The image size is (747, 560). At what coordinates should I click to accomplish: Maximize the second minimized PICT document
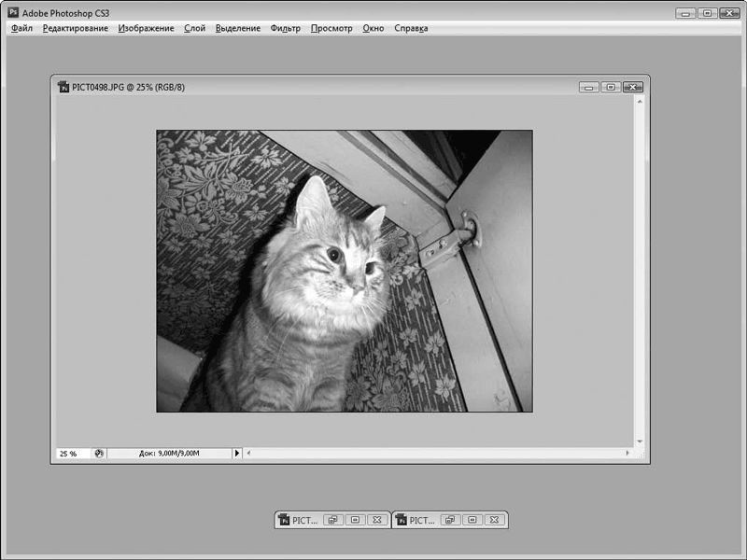[472, 520]
